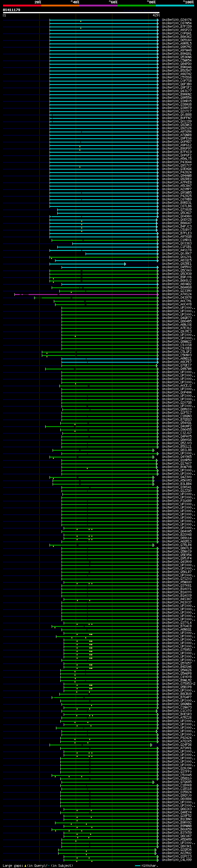Select the UniRef100_Q233M0 label

(x=176, y=291)
